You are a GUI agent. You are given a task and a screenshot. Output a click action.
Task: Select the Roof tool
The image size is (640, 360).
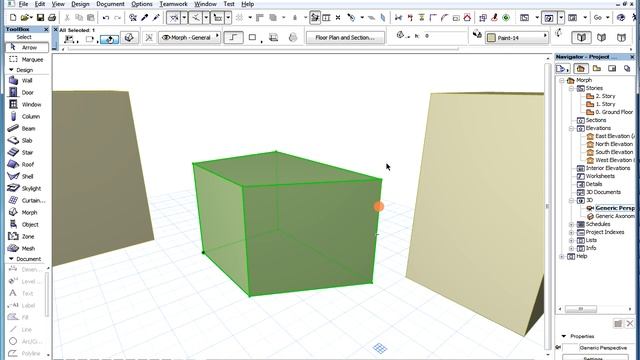pyautogui.click(x=27, y=164)
